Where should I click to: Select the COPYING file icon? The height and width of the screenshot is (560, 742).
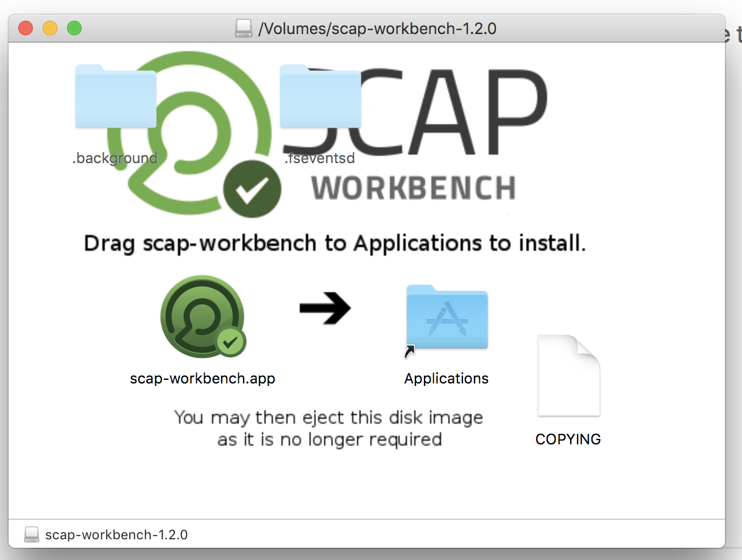(x=568, y=376)
